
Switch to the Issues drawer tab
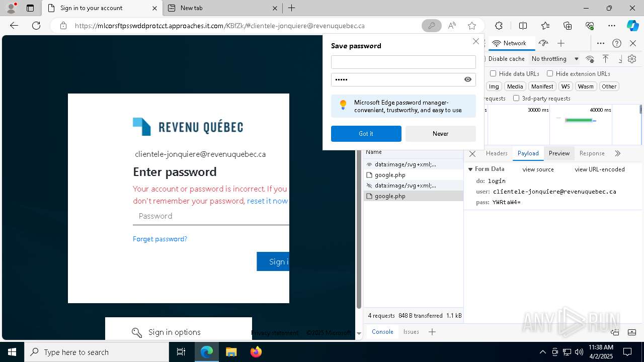click(411, 332)
